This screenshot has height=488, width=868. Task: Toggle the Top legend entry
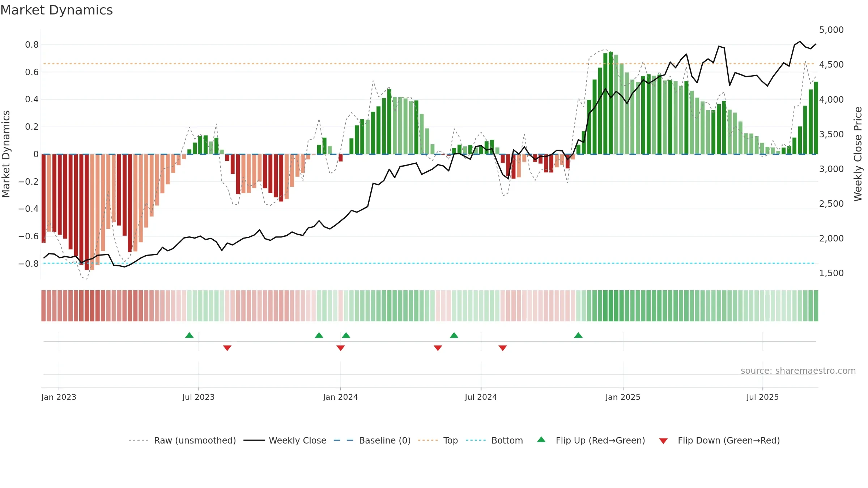(438, 440)
